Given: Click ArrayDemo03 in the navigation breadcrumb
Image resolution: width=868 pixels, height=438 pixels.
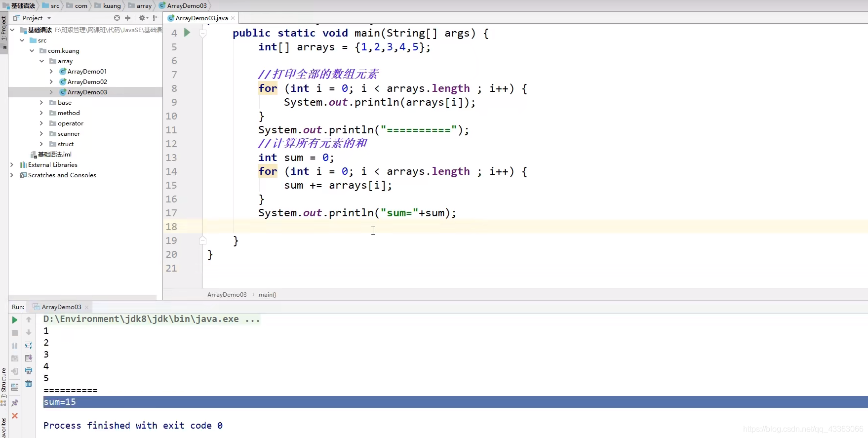Looking at the screenshot, I should (x=183, y=5).
